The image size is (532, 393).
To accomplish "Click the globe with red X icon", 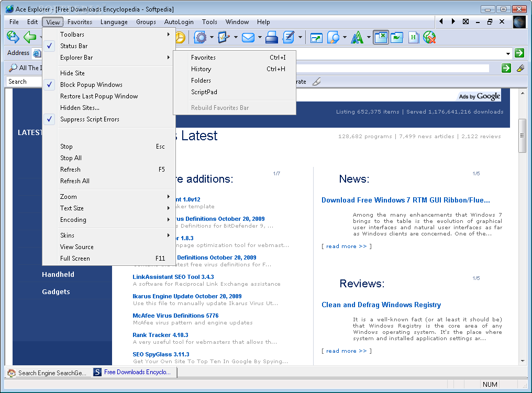I will click(429, 37).
